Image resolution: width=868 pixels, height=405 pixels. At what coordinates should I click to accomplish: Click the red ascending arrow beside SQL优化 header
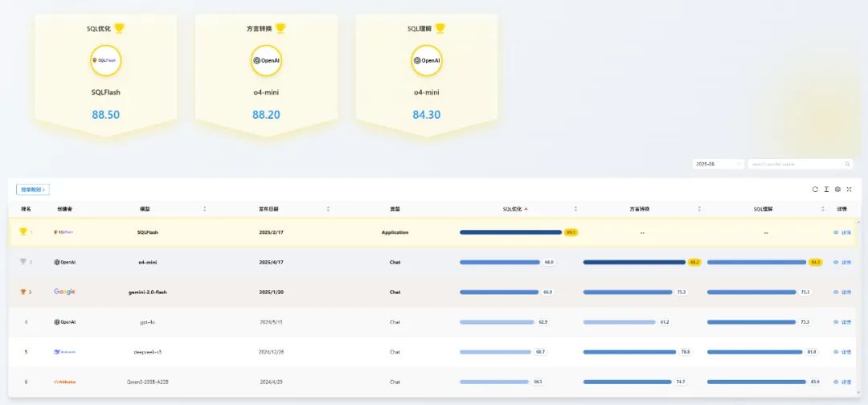point(526,209)
